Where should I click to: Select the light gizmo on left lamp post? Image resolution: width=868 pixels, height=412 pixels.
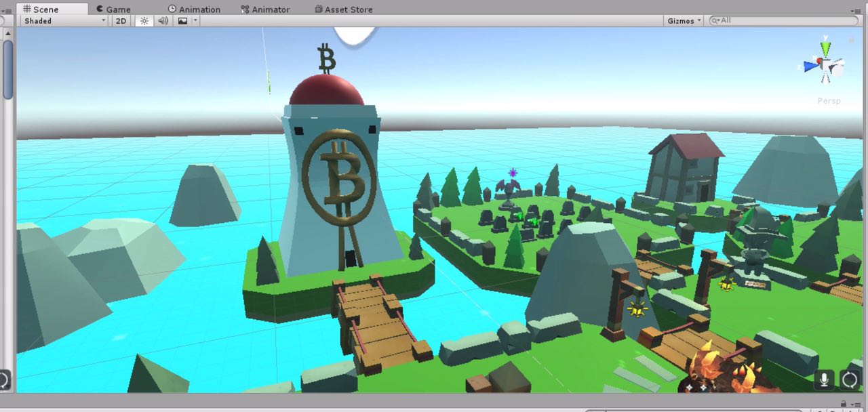[637, 309]
